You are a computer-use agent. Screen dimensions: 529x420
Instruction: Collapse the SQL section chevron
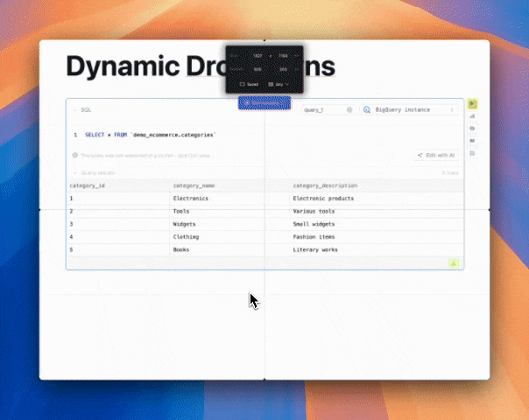click(74, 110)
